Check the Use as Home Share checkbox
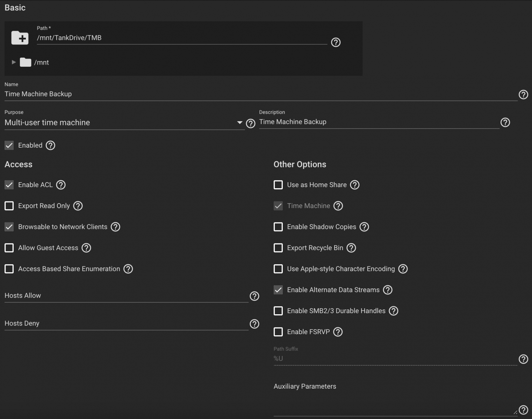Screen dimensions: 532x419 click(x=278, y=185)
